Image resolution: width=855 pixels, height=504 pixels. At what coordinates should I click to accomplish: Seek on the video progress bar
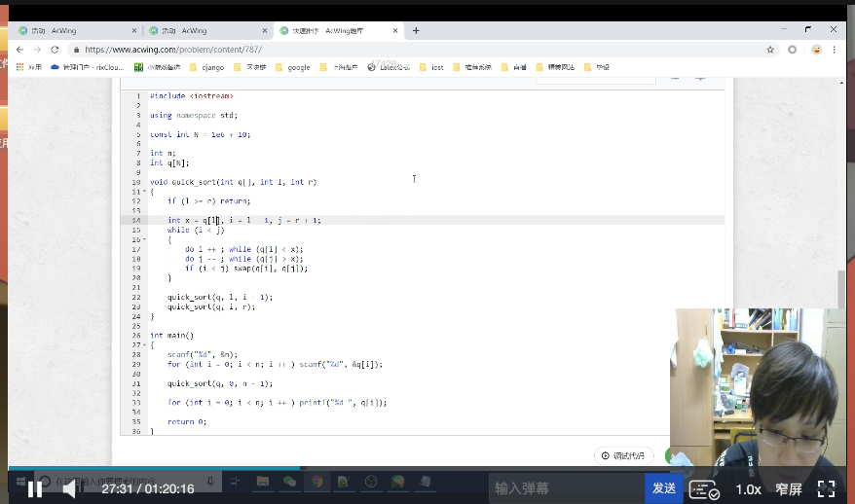click(x=427, y=467)
